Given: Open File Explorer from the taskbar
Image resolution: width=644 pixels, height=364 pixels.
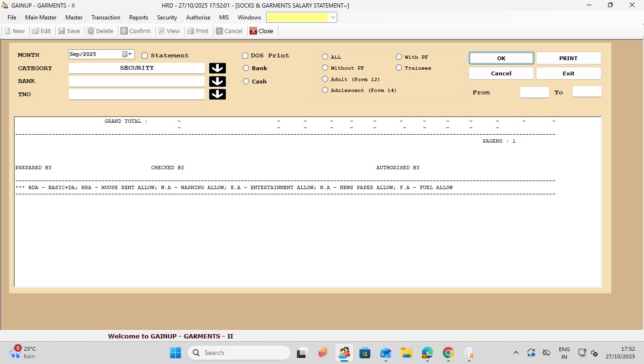Looking at the screenshot, I should 406,353.
